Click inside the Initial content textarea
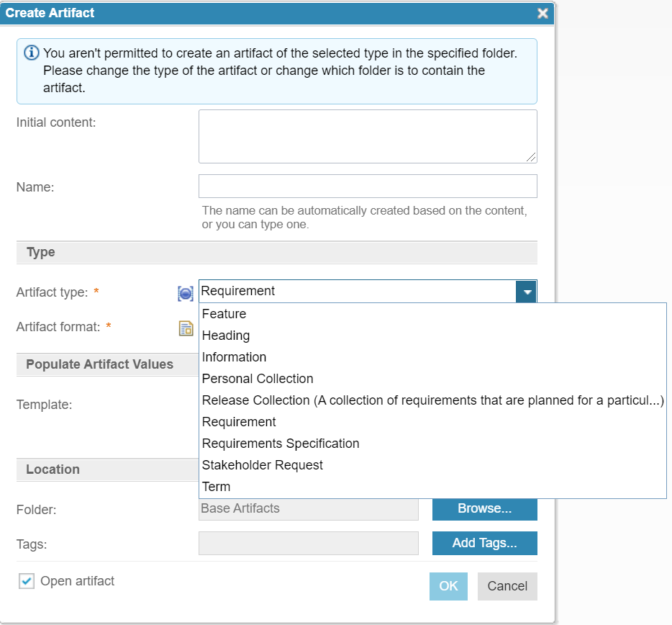Screen dimensions: 672x625 368,136
